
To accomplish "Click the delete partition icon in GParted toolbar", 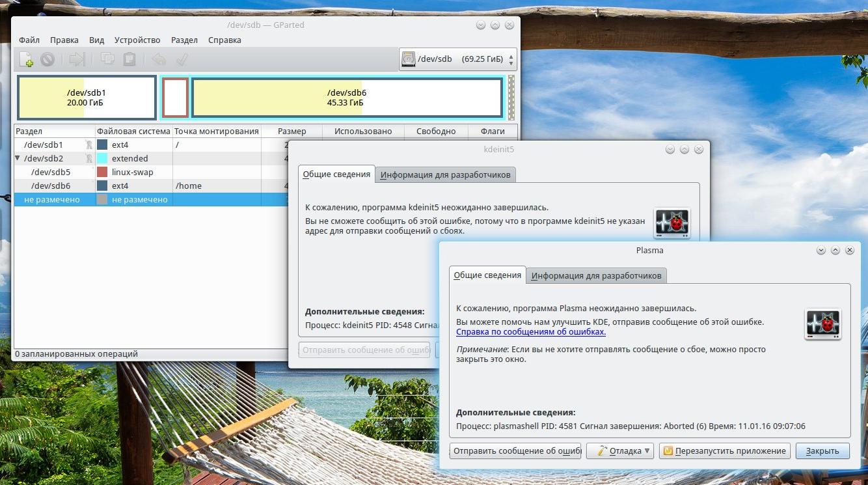I will coord(47,59).
